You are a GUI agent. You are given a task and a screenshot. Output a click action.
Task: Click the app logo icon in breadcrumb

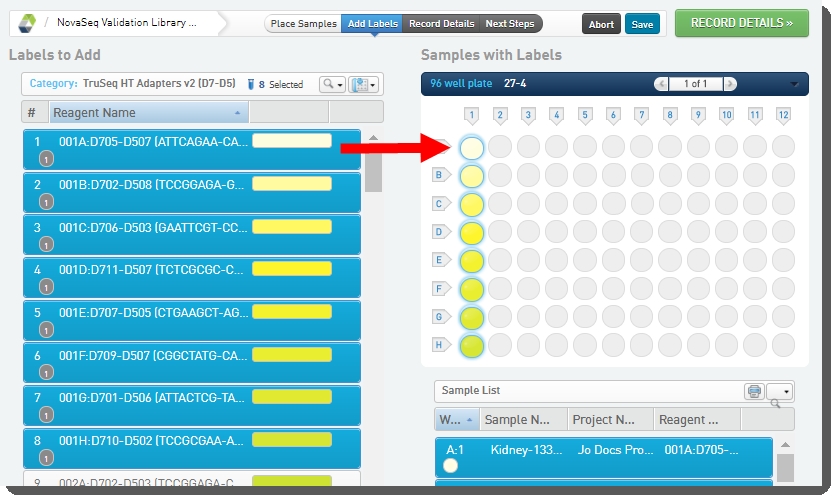point(27,22)
